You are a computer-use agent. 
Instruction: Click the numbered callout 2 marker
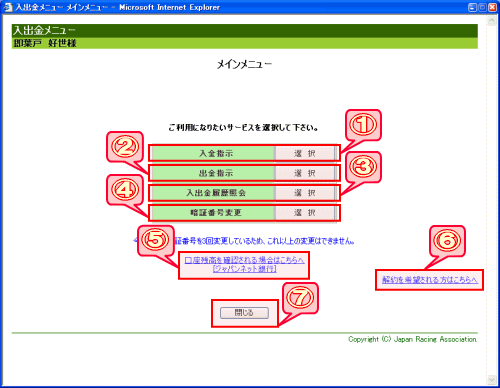pyautogui.click(x=125, y=147)
